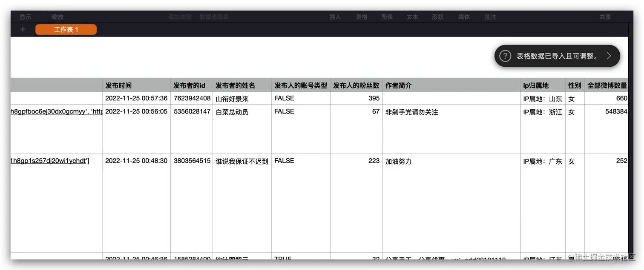The image size is (644, 270).
Task: Click 数据透视表 in the toolbar
Action: pos(214,17)
